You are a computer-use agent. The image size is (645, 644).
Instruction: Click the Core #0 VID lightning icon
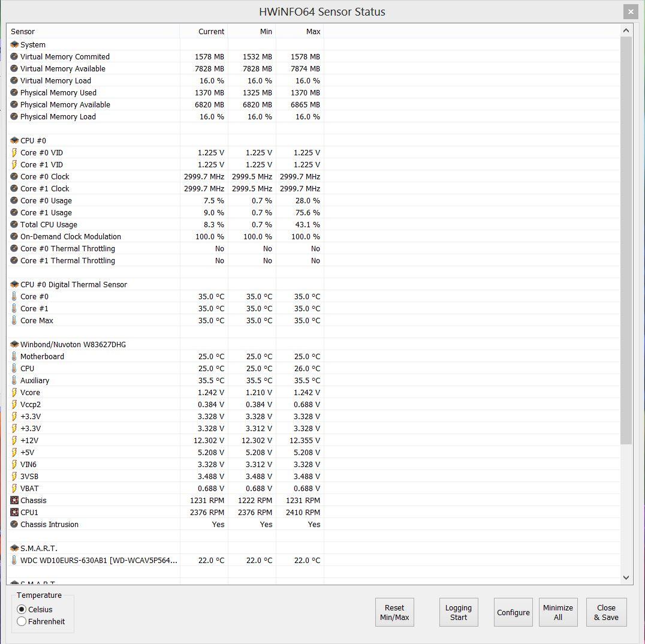(14, 153)
